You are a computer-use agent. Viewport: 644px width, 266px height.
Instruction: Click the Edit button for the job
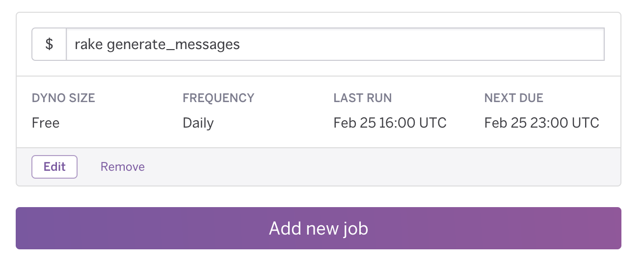(x=54, y=167)
